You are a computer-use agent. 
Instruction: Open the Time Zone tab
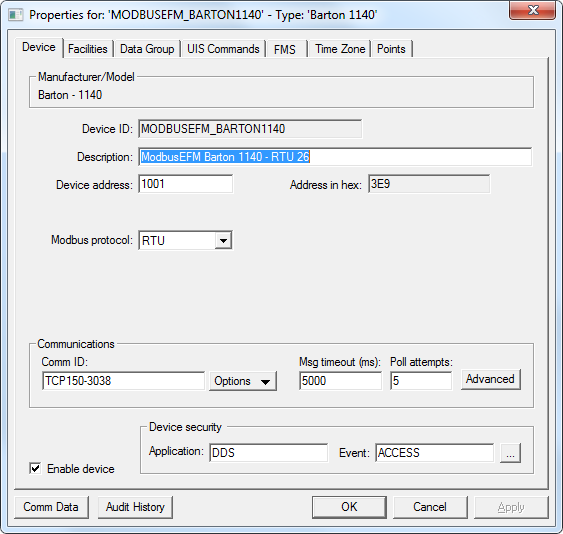340,49
